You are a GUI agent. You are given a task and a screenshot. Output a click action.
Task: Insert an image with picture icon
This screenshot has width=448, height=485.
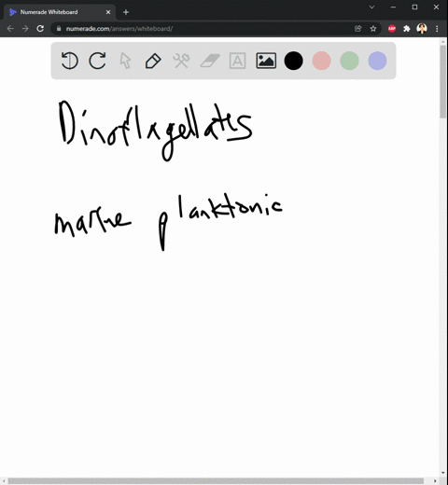(266, 61)
